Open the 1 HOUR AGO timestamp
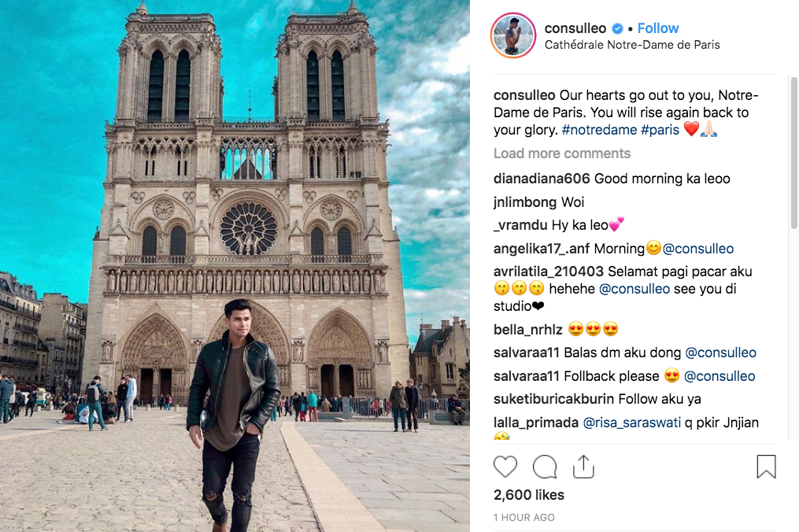799x532 pixels. coord(524,517)
